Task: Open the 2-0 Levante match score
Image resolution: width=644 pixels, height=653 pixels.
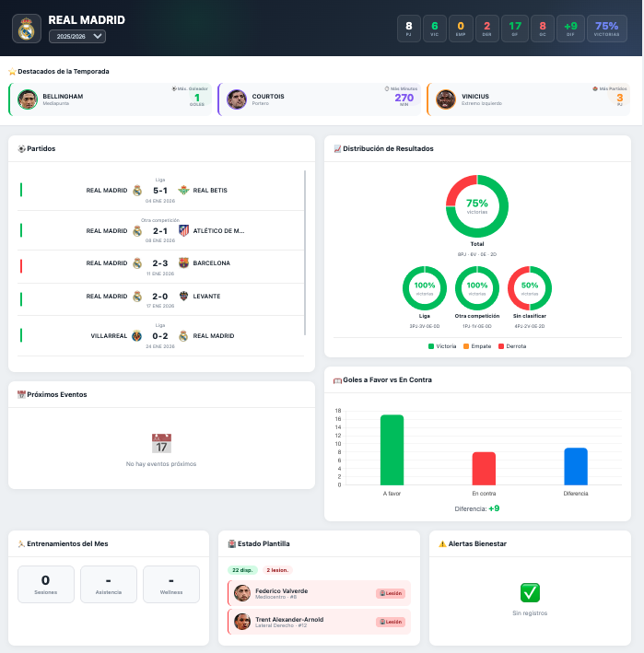Action: pos(160,296)
